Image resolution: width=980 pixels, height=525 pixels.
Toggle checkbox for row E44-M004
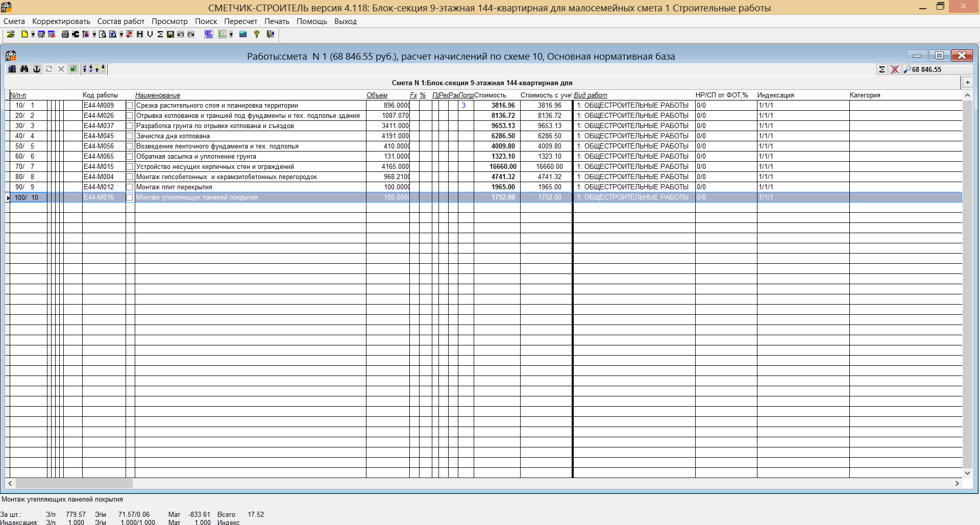pos(130,177)
